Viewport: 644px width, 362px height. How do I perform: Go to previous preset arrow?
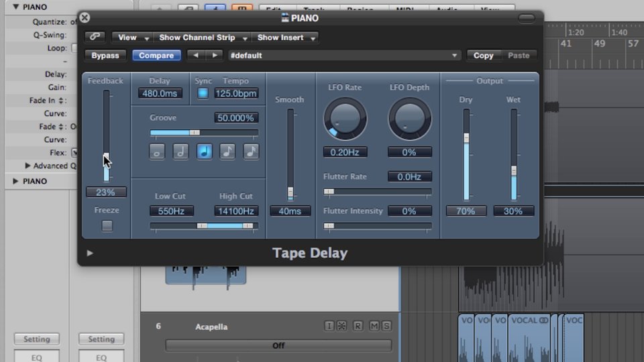196,56
